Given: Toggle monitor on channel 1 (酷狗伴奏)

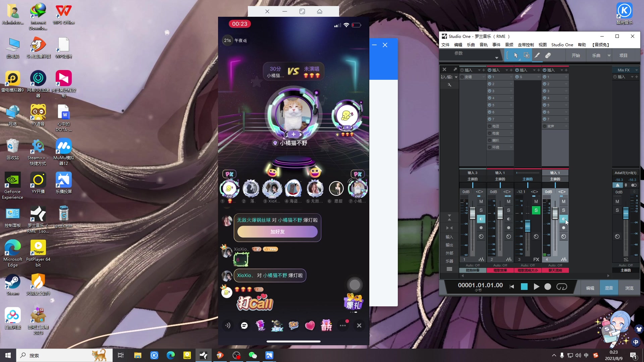Looking at the screenshot, I should tap(481, 219).
